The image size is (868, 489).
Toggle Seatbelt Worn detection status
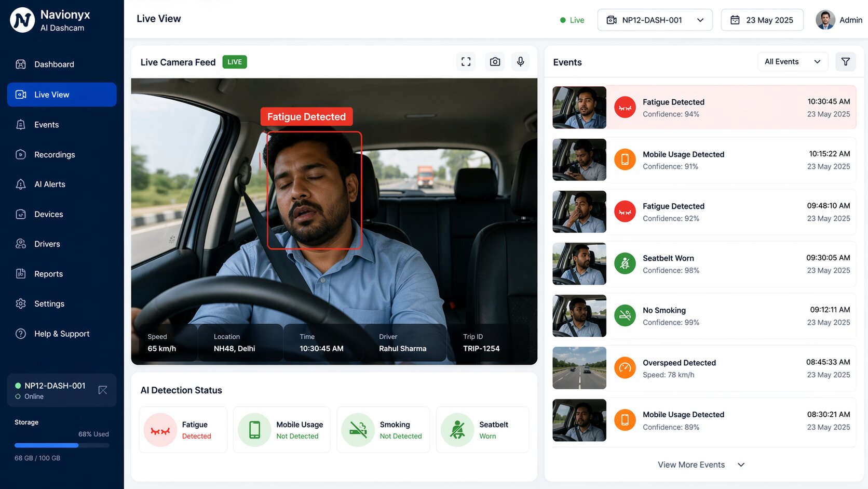pos(482,429)
